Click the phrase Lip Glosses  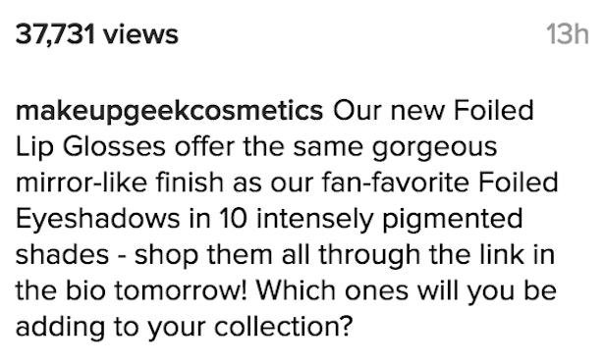[90, 148]
